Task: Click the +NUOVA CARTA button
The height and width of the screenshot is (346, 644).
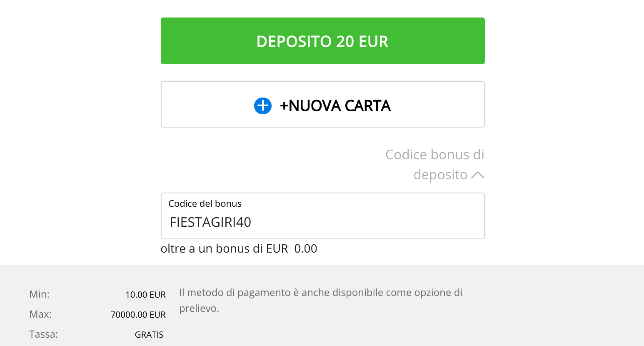Action: click(x=323, y=104)
